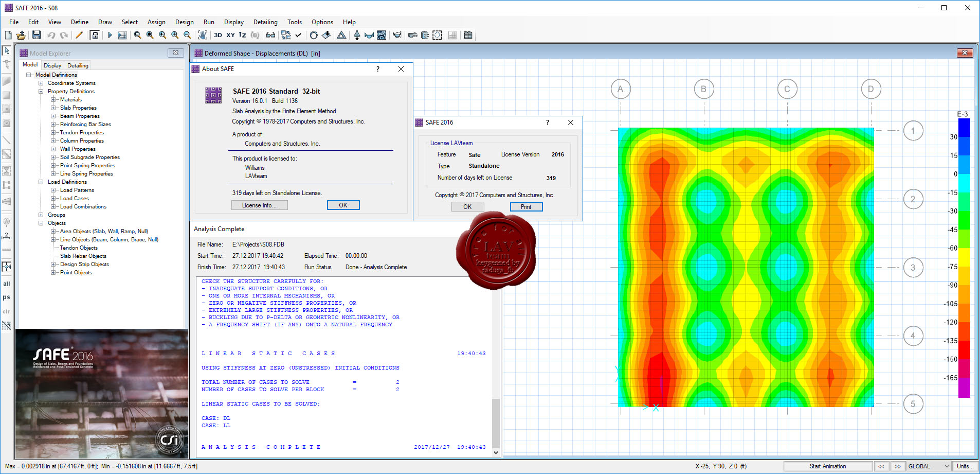Click the help question mark in About SAFE

pos(378,69)
